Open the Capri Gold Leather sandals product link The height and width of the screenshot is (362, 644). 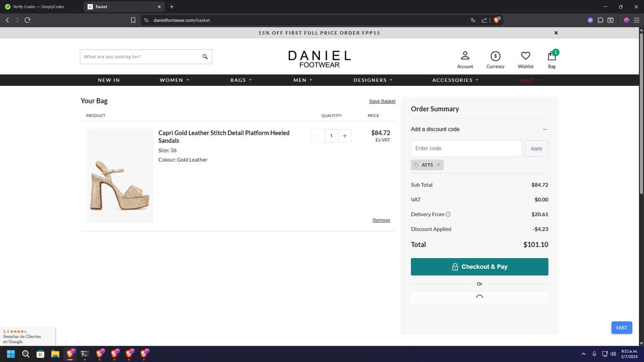click(224, 137)
